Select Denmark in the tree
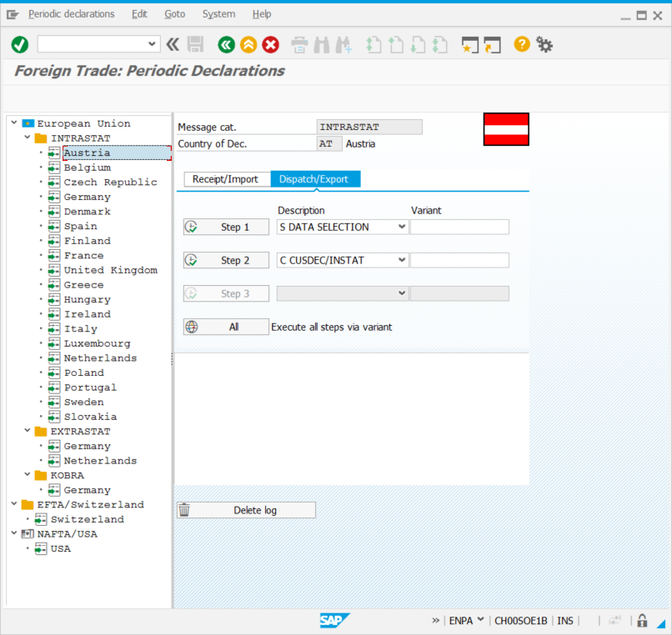672x635 pixels. click(88, 212)
